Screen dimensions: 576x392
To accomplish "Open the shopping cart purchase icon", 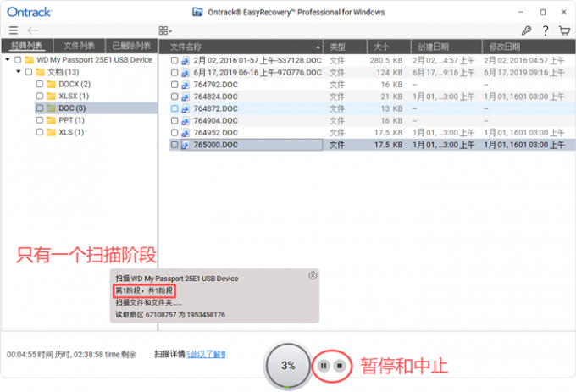I will (564, 30).
